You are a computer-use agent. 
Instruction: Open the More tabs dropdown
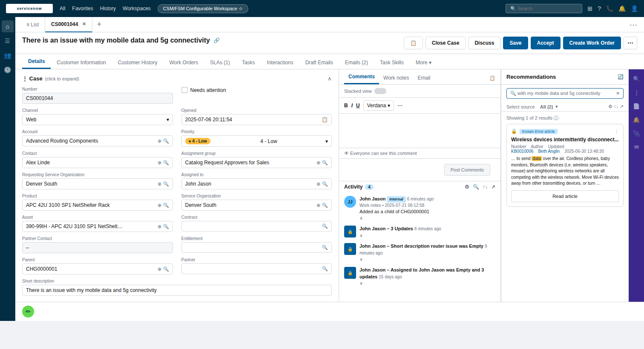423,63
